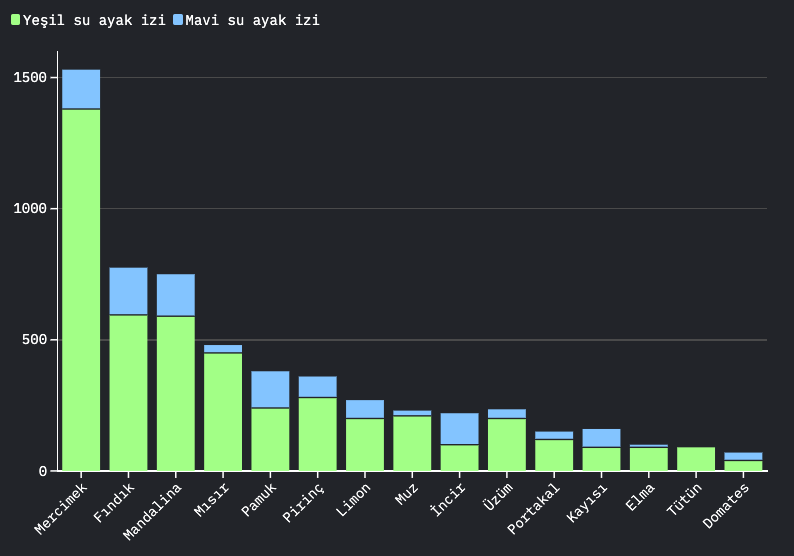Click the blue top segment of Mercimek bar
The width and height of the screenshot is (794, 556).
tap(81, 89)
